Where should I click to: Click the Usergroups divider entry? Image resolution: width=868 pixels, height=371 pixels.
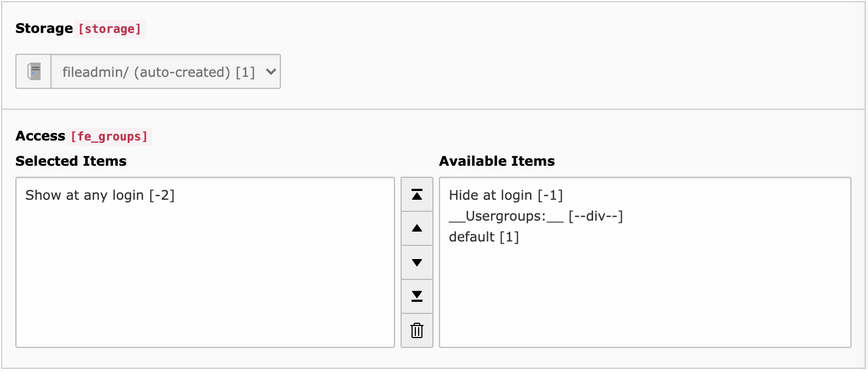click(x=536, y=216)
